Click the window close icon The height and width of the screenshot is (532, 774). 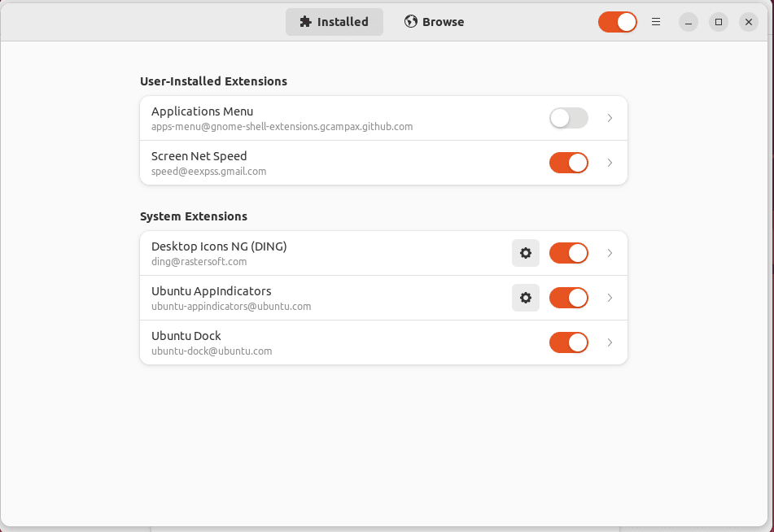[748, 21]
